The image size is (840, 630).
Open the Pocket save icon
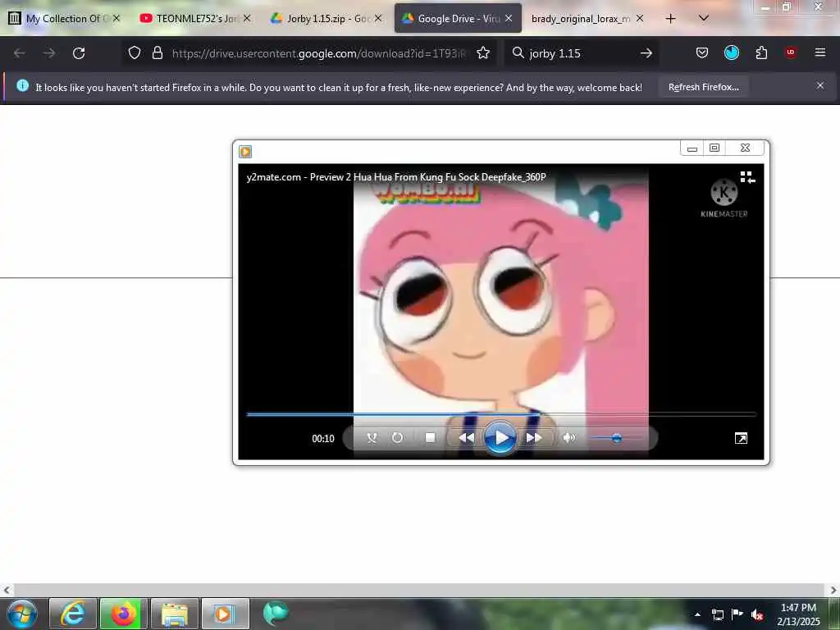pyautogui.click(x=702, y=52)
